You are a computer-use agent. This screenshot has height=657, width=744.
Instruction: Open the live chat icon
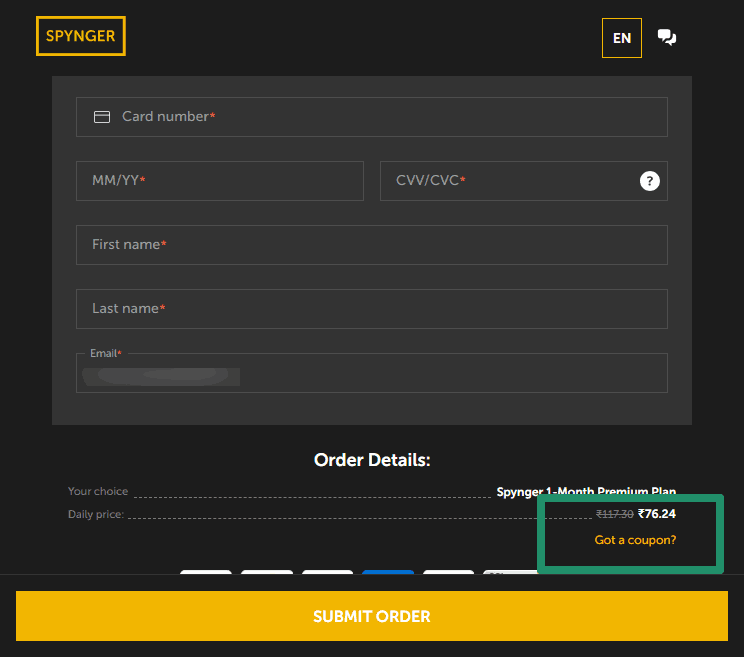(667, 37)
